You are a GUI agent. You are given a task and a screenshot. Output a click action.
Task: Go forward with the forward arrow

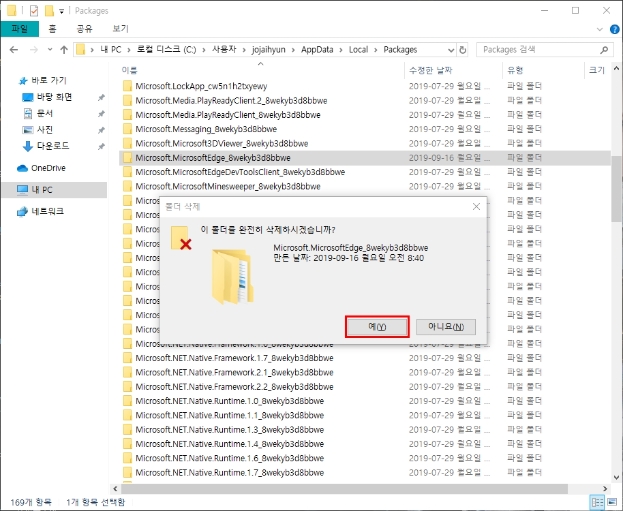pyautogui.click(x=34, y=50)
